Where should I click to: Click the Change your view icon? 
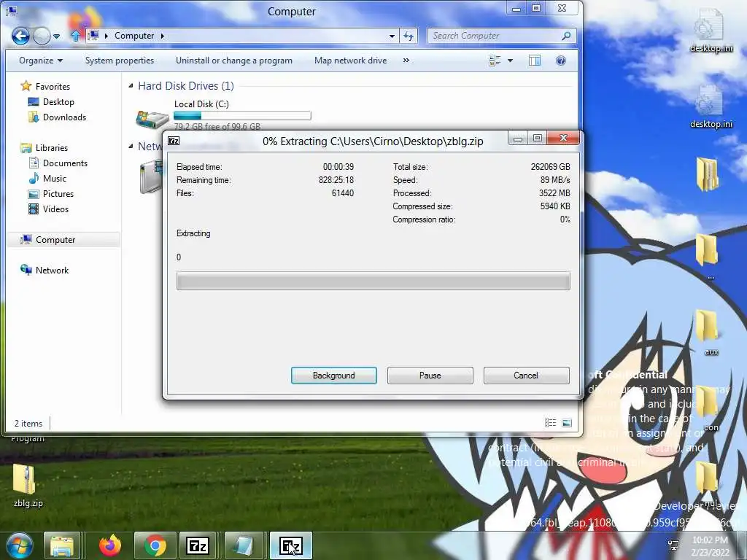[495, 61]
